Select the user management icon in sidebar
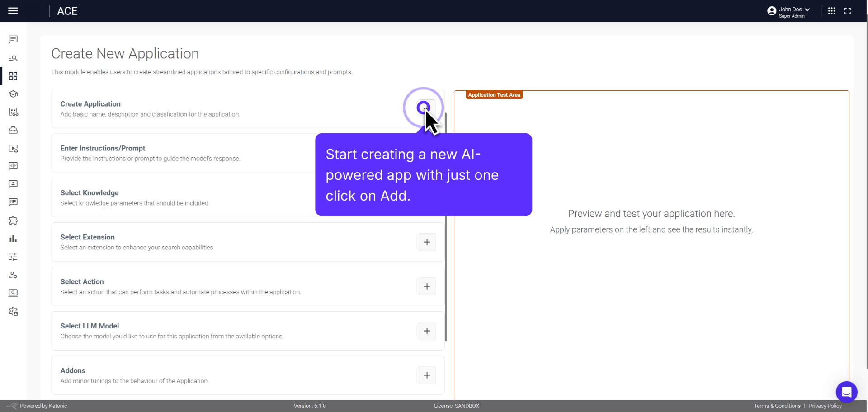The width and height of the screenshot is (868, 412). point(13,275)
